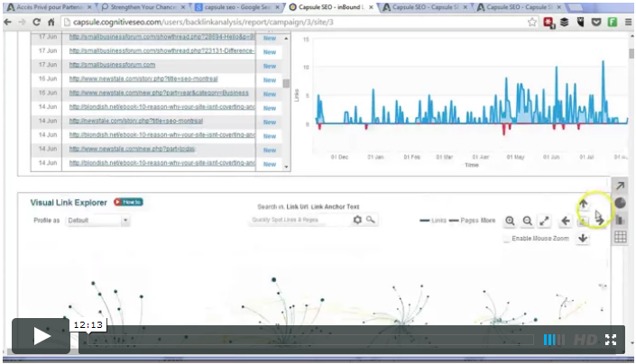This screenshot has width=636, height=364.
Task: Type in the Quickly Spot Links search field
Action: click(x=299, y=219)
